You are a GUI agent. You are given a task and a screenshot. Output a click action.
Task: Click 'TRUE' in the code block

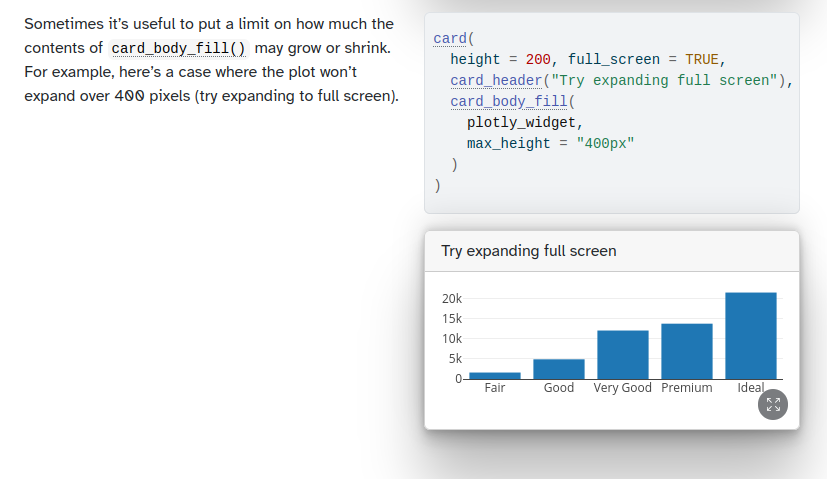pyautogui.click(x=702, y=59)
